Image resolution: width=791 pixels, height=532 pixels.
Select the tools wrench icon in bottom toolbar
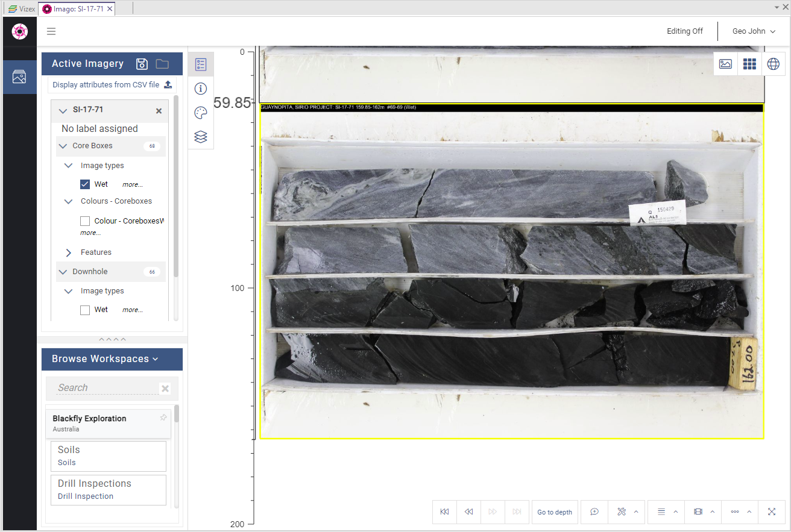click(x=622, y=512)
